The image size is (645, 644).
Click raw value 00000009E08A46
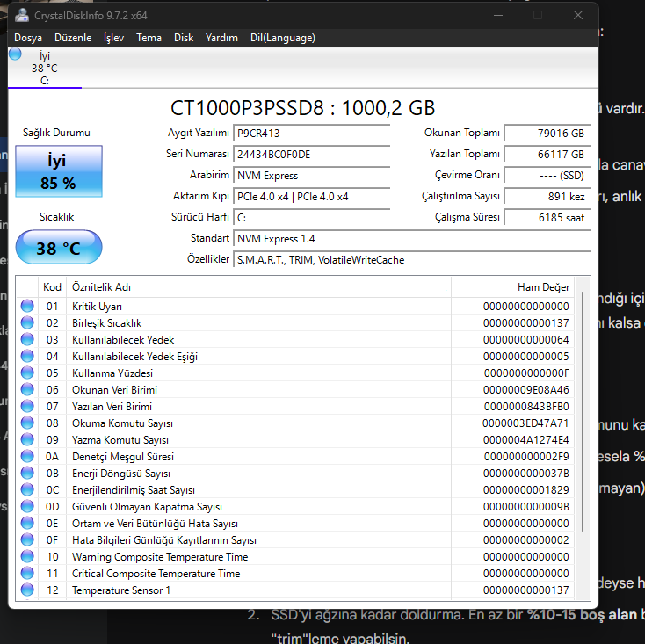point(526,389)
